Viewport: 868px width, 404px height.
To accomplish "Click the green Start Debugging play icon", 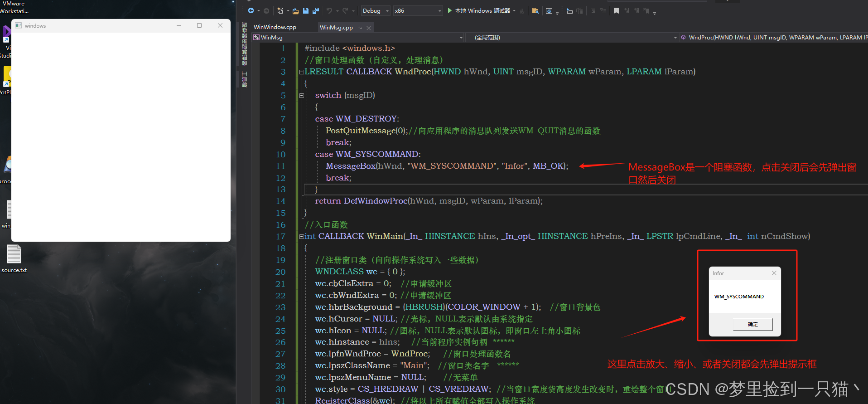I will click(450, 10).
